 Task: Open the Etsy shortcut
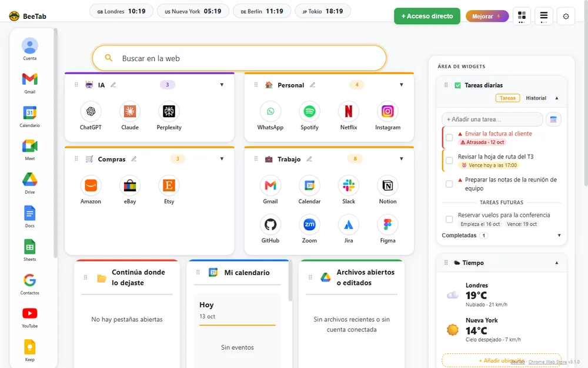tap(169, 190)
